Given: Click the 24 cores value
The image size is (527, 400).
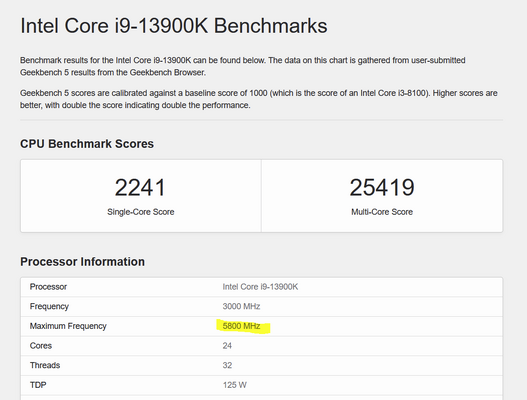Looking at the screenshot, I should tap(227, 346).
